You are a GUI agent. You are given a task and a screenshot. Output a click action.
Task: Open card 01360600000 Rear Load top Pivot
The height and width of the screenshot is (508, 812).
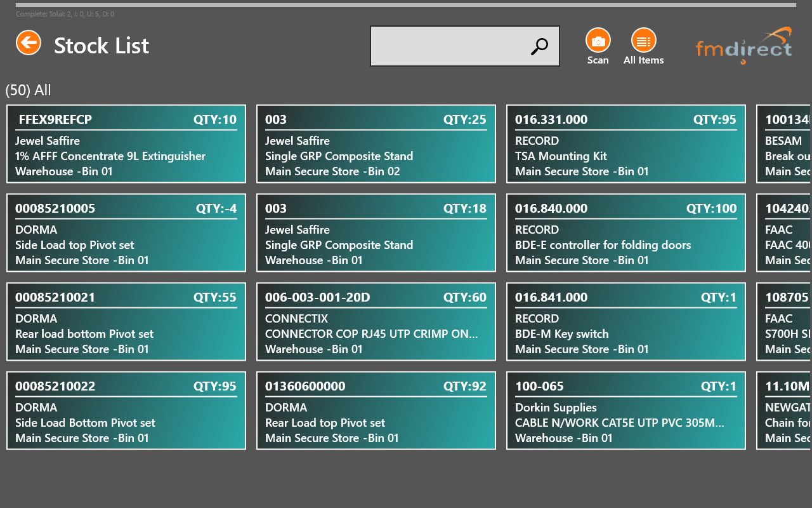pos(376,411)
